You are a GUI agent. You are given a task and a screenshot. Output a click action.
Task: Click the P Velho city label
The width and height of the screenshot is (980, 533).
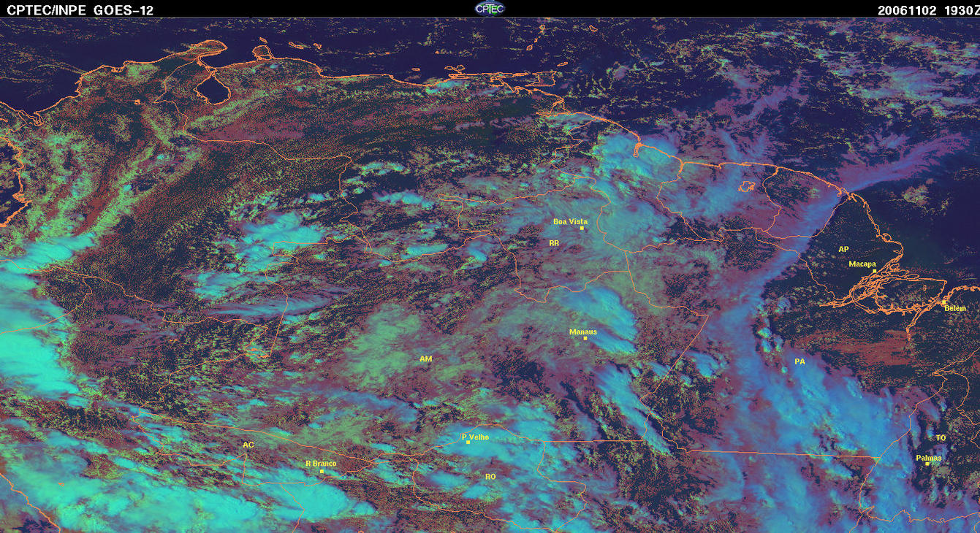point(476,437)
